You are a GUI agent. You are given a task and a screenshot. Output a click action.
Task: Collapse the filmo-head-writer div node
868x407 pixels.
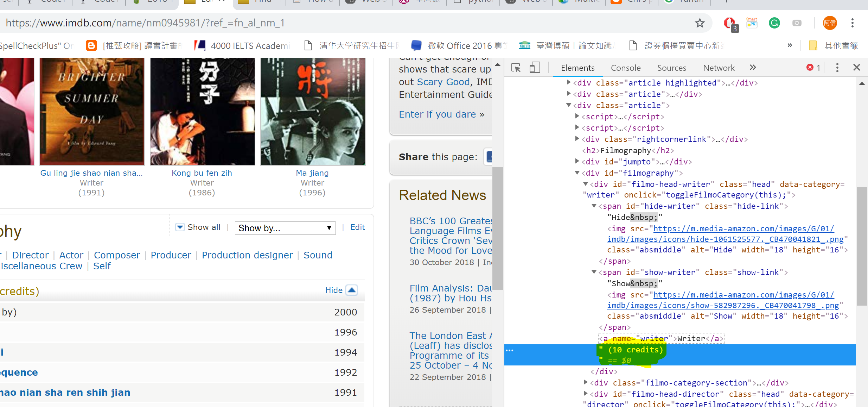pyautogui.click(x=585, y=184)
